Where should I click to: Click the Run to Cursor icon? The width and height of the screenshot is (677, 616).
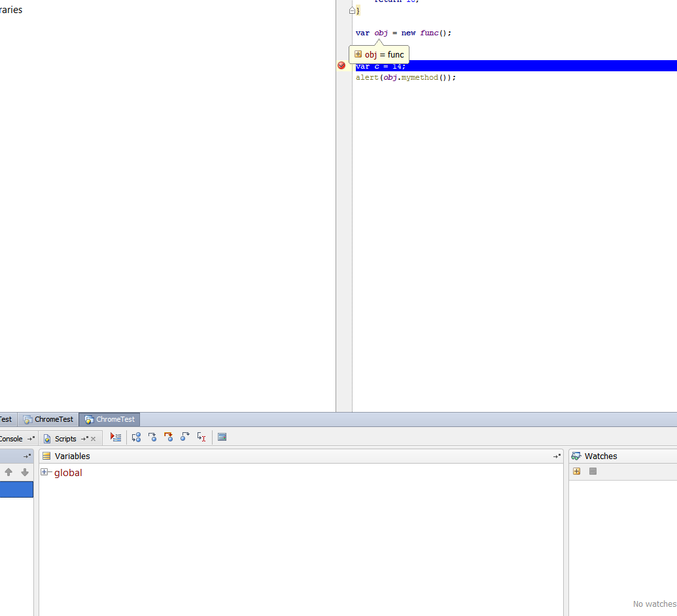coord(201,437)
